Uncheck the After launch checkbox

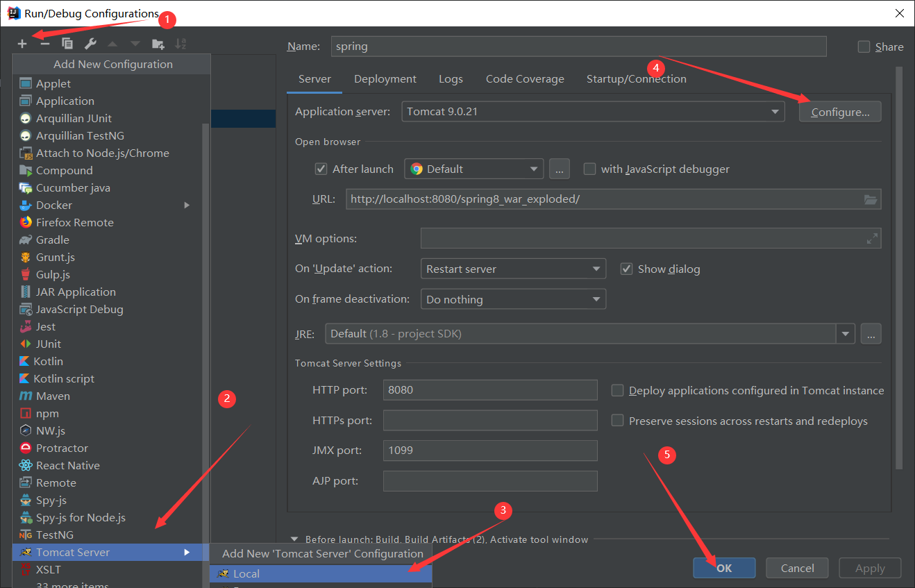click(321, 169)
